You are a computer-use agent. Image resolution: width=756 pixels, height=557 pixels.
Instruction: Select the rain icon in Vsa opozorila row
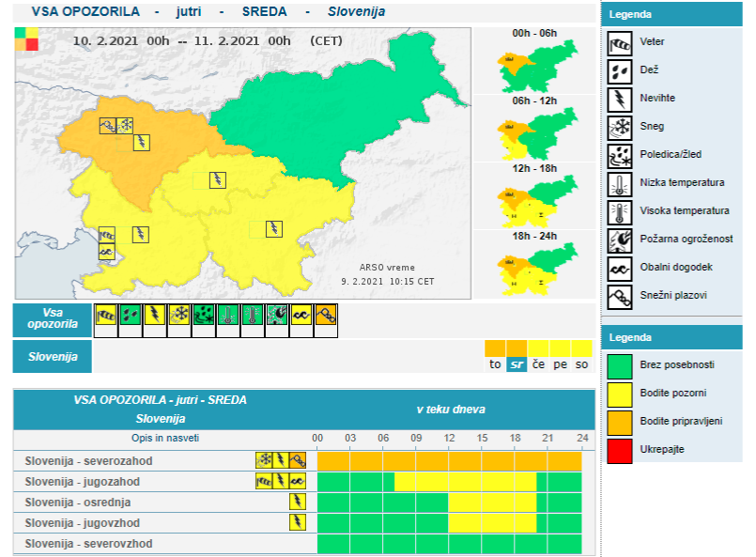click(x=131, y=317)
